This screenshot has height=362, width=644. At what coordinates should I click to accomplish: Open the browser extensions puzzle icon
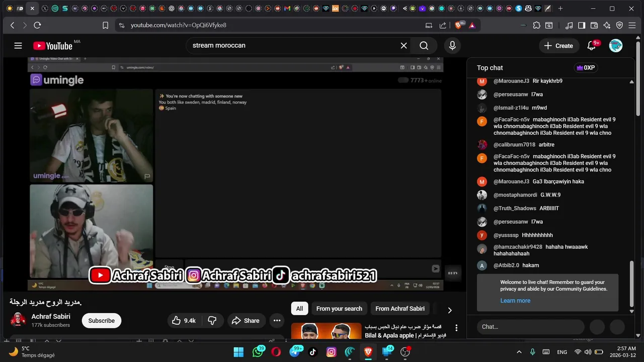point(537,25)
